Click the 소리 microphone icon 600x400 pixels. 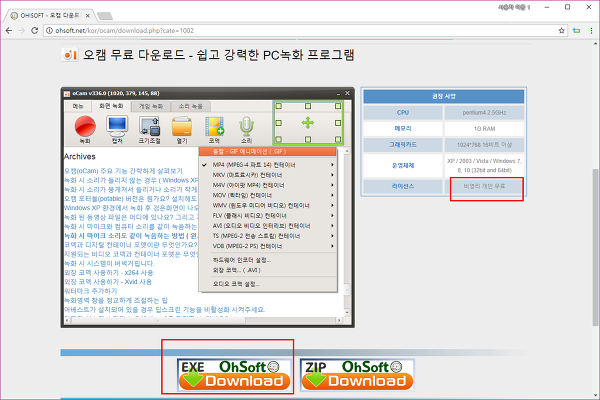246,126
